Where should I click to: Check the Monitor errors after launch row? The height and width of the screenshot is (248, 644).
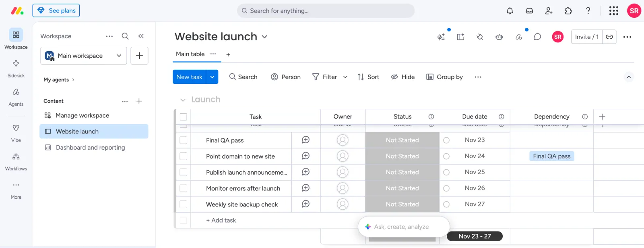[x=184, y=188]
